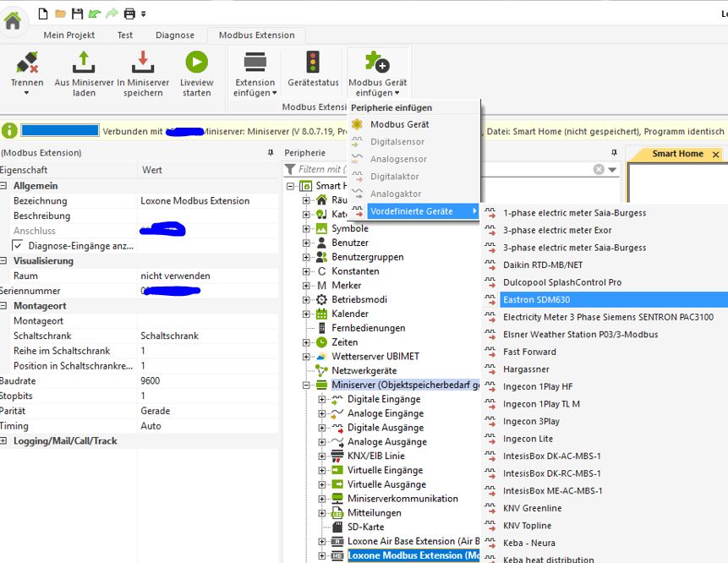Save project using floppy disk icon

77,14
